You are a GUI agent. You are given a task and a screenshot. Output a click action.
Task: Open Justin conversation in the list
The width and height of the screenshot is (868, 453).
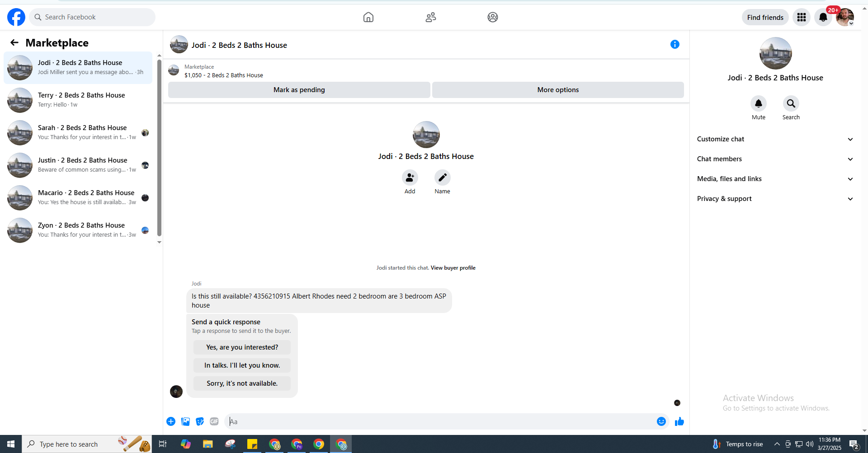pos(78,165)
